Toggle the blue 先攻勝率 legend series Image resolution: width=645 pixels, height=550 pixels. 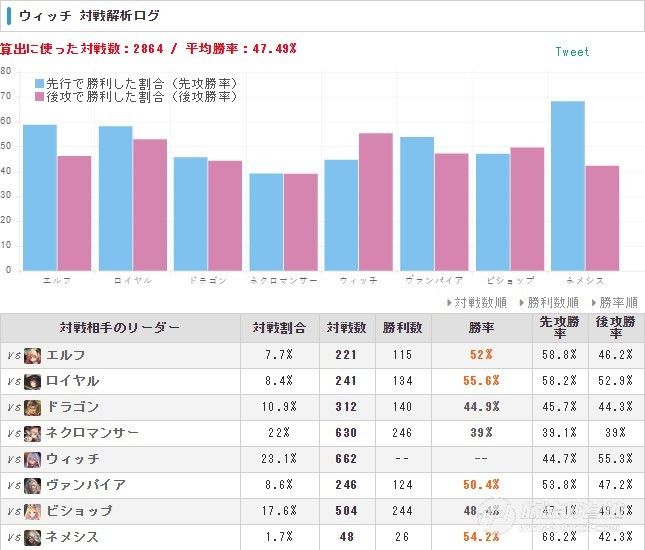[136, 84]
